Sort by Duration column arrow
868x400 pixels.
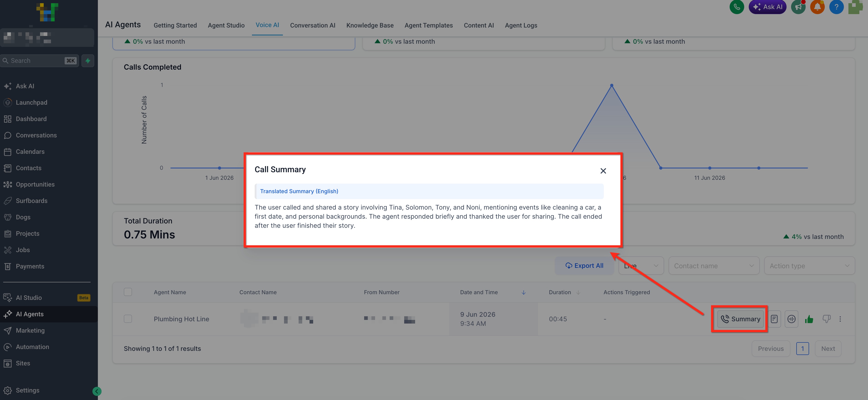pyautogui.click(x=578, y=293)
